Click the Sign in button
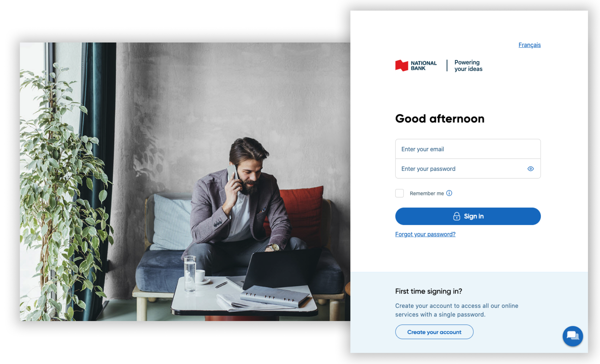 click(x=468, y=216)
